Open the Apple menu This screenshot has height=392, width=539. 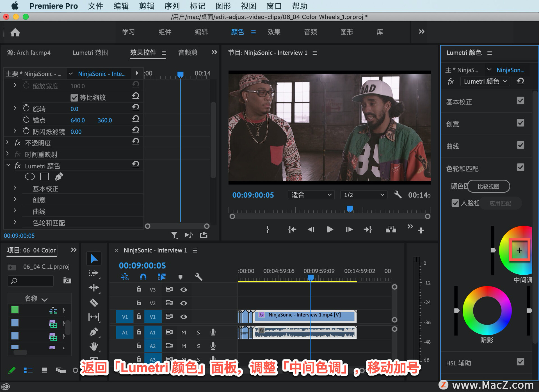(15, 6)
